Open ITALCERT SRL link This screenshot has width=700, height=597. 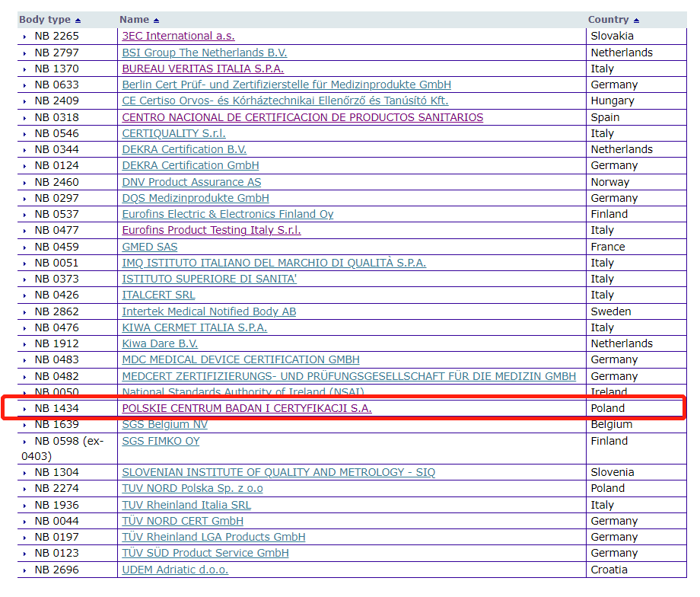click(158, 295)
